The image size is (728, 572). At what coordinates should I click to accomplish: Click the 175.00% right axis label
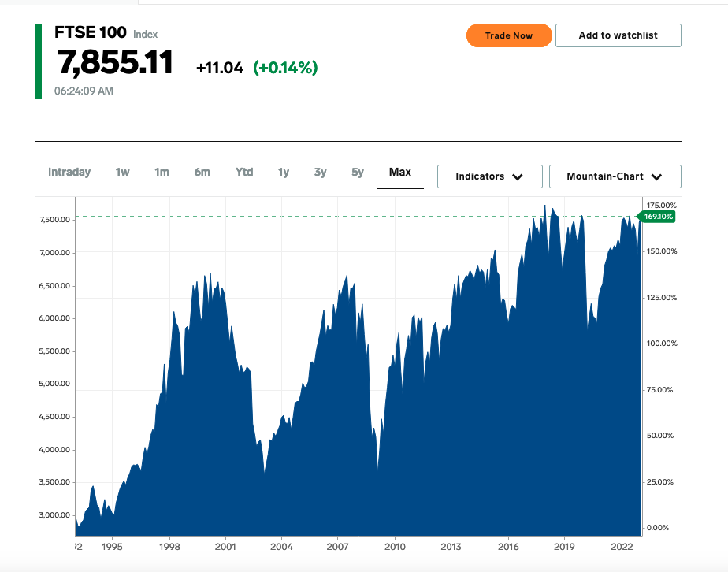[x=662, y=205]
